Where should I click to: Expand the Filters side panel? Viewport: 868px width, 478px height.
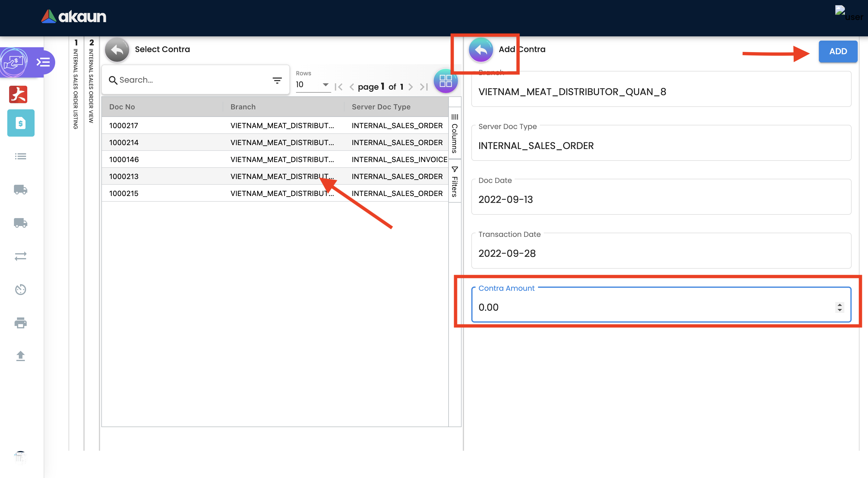455,182
